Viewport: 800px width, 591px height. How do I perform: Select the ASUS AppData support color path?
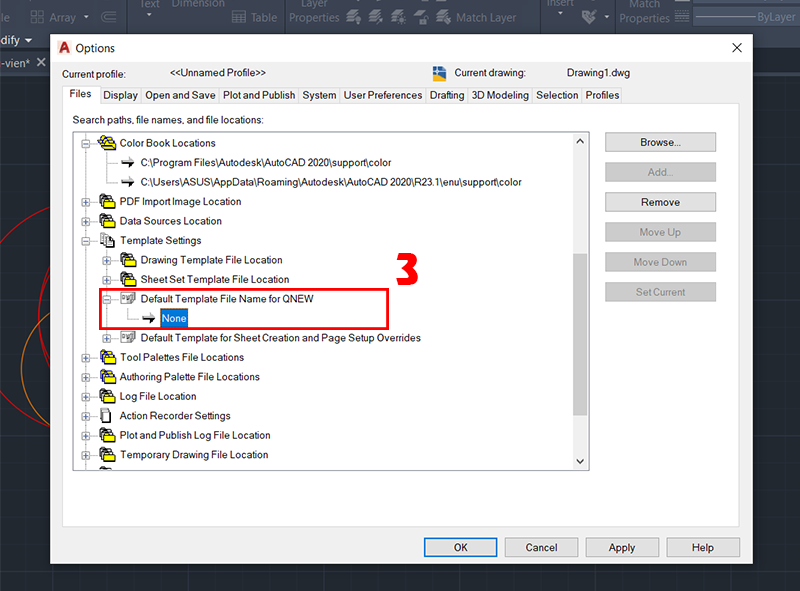331,182
